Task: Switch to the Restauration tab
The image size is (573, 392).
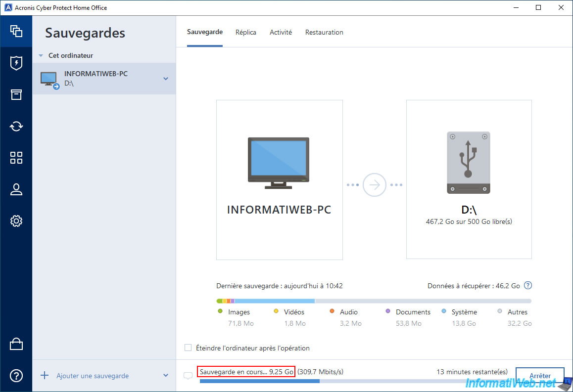Action: coord(324,32)
